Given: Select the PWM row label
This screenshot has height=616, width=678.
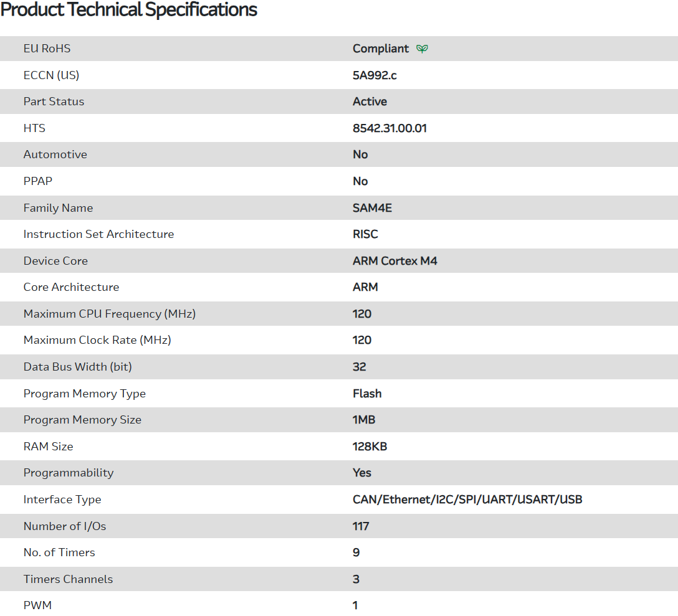Looking at the screenshot, I should [x=37, y=605].
